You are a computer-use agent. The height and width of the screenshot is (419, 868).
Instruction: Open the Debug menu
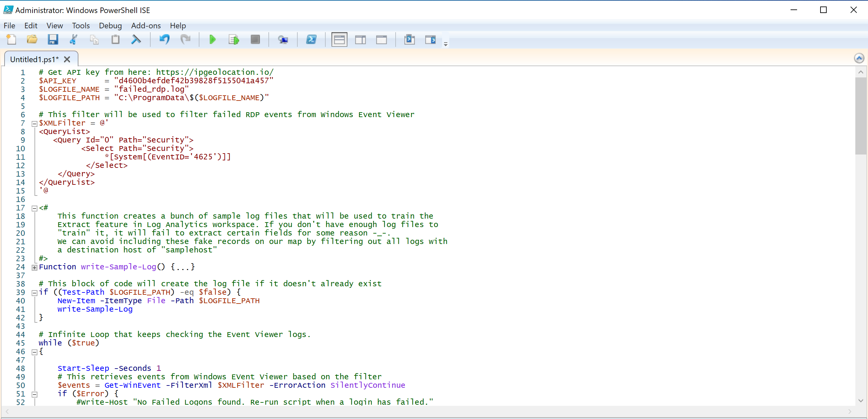(x=110, y=26)
